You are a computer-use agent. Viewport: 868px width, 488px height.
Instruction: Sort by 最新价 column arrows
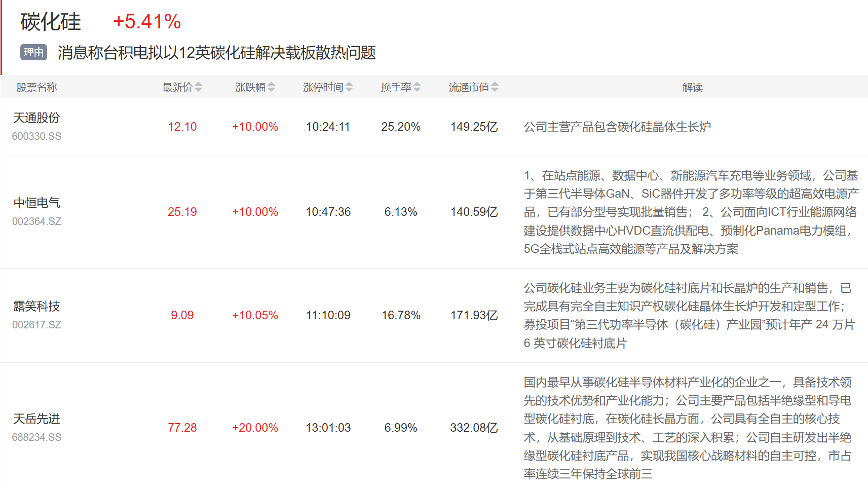198,87
